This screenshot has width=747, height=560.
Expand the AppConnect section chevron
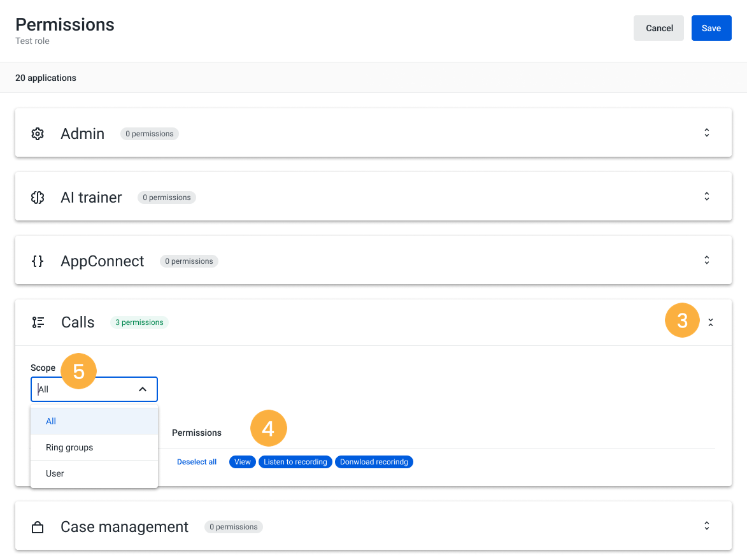point(706,261)
